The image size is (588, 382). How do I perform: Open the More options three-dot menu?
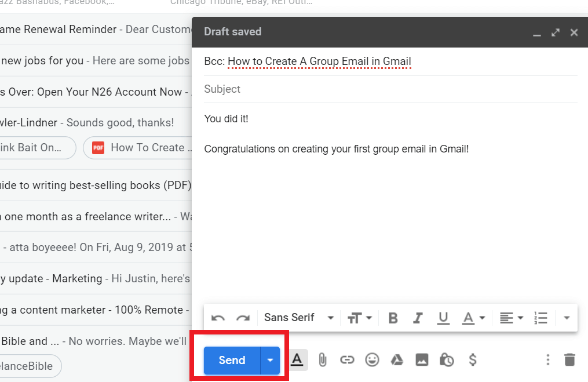pyautogui.click(x=547, y=360)
